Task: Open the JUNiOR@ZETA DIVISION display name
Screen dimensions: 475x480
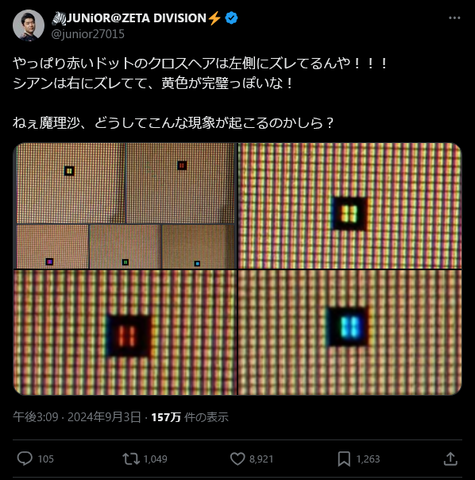Action: (x=137, y=18)
